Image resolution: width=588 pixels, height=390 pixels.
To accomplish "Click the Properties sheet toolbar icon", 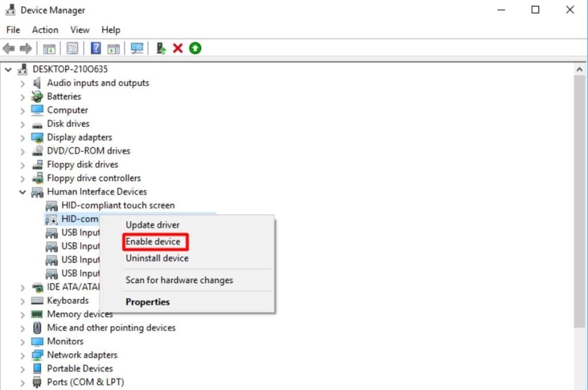I will point(72,48).
